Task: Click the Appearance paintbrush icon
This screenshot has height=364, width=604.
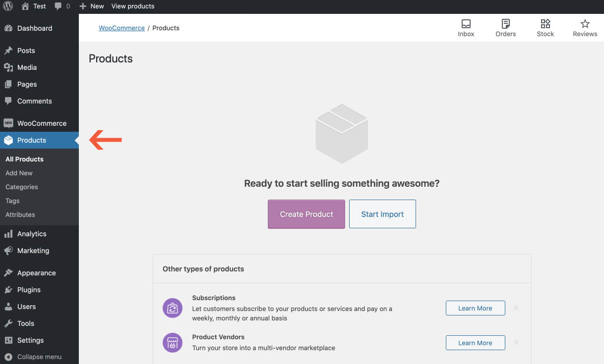Action: click(8, 273)
